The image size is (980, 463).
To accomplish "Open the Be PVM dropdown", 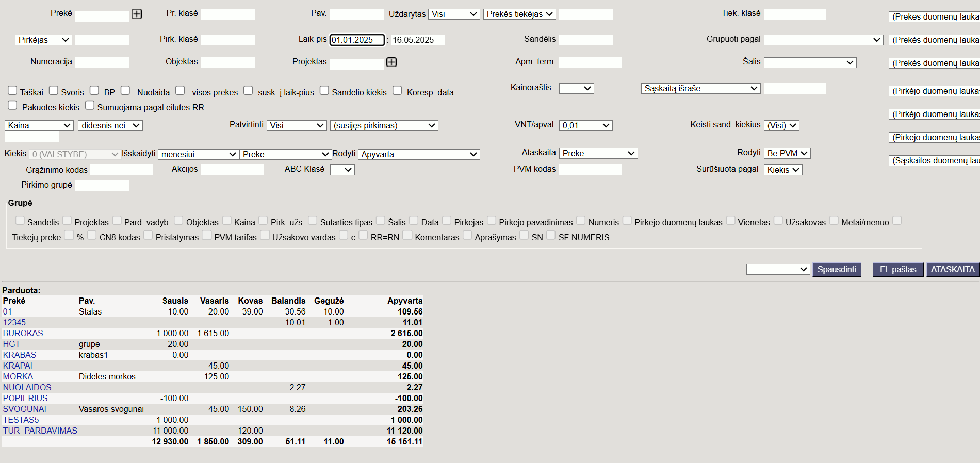I will pyautogui.click(x=787, y=153).
